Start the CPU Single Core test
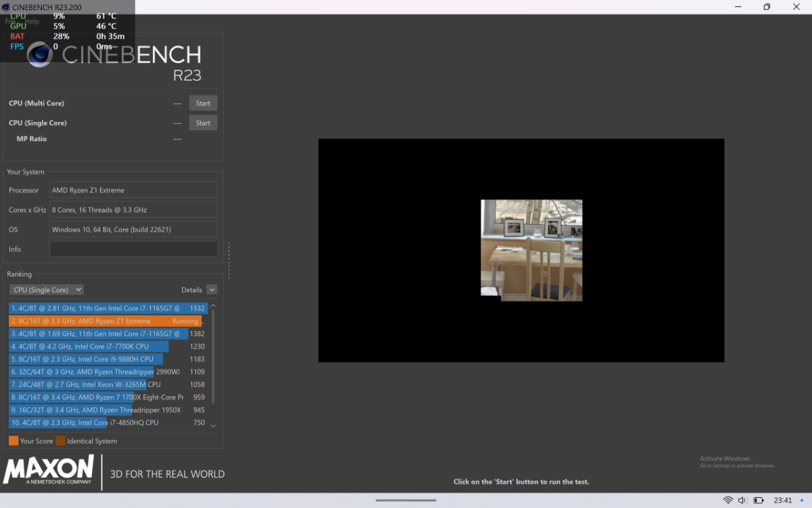 [203, 123]
